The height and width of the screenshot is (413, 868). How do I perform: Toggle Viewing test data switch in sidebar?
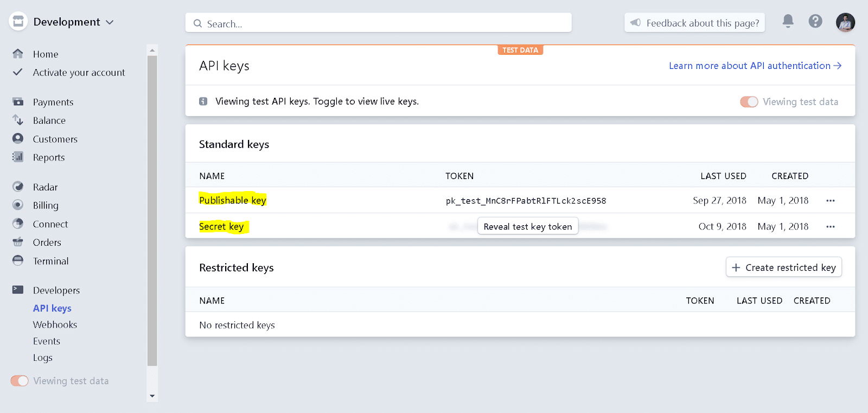(x=20, y=381)
